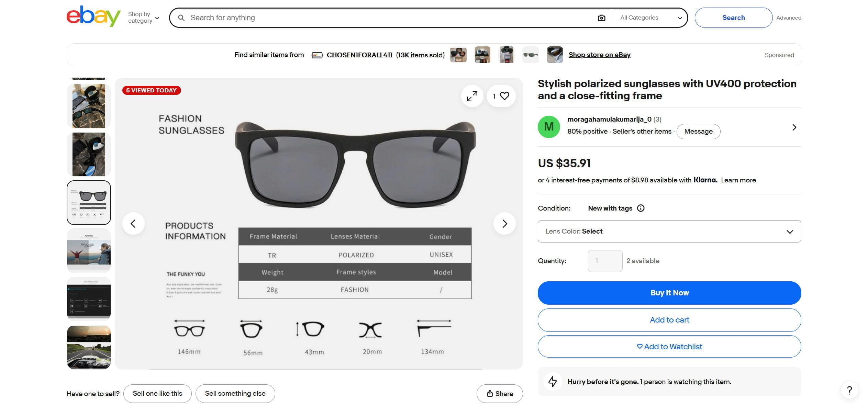Select road driving view thumbnail
868x406 pixels.
[89, 347]
